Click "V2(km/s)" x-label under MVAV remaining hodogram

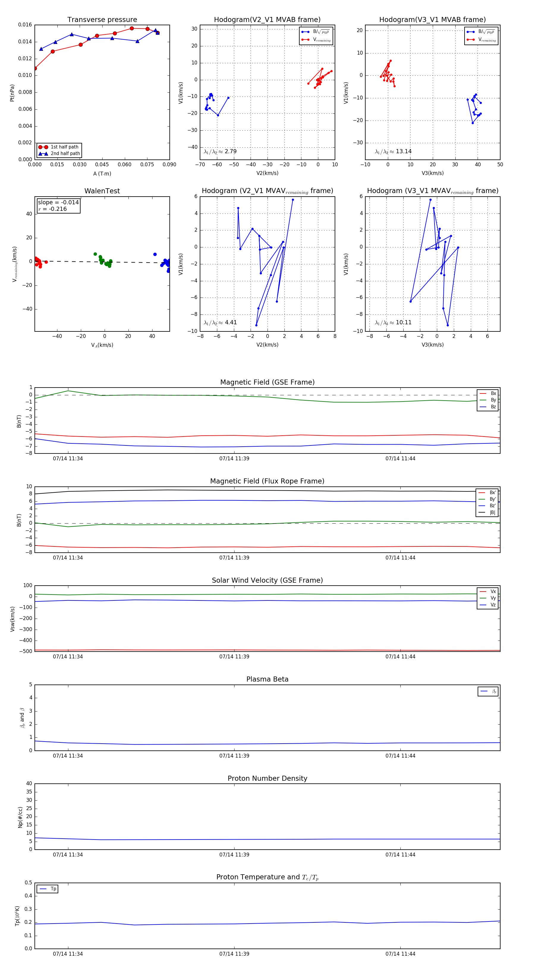point(267,345)
